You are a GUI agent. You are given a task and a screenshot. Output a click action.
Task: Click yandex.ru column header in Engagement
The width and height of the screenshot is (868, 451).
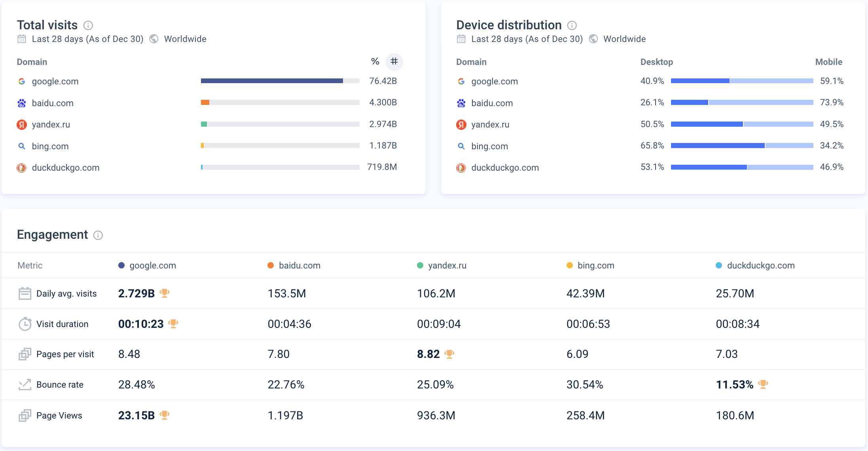[x=442, y=265]
